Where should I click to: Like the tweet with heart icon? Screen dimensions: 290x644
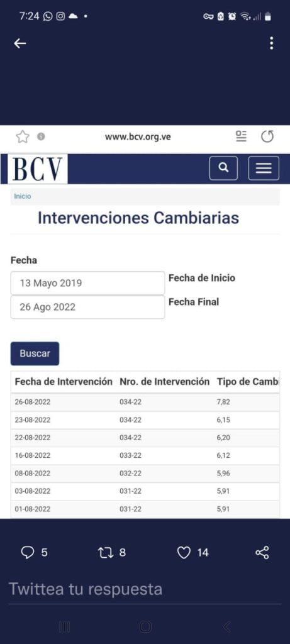(184, 553)
